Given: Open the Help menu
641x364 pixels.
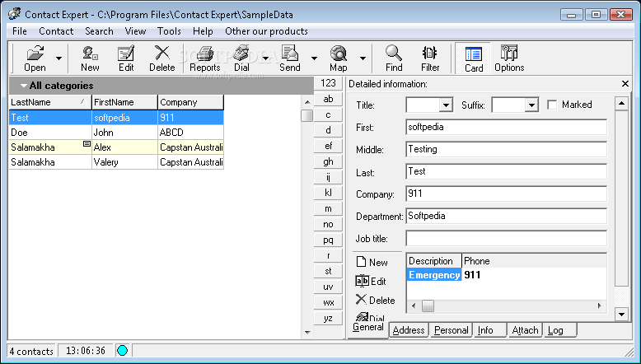Looking at the screenshot, I should pos(203,31).
